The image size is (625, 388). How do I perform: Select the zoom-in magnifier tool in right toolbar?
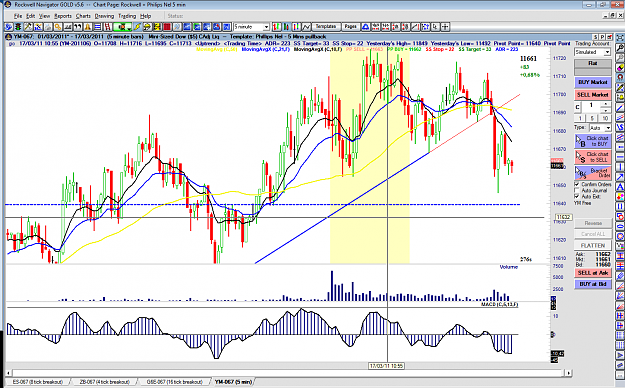620,48
